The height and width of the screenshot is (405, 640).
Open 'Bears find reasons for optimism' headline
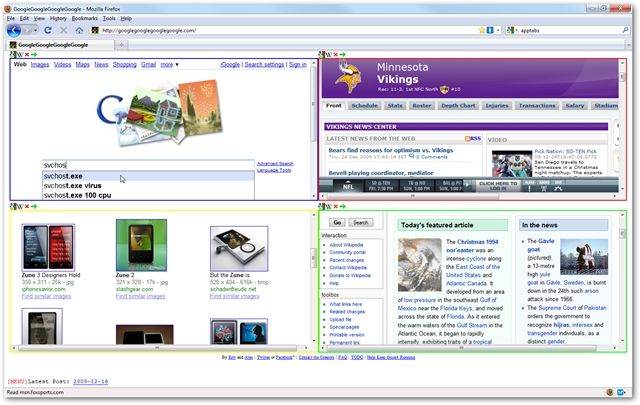pyautogui.click(x=391, y=150)
